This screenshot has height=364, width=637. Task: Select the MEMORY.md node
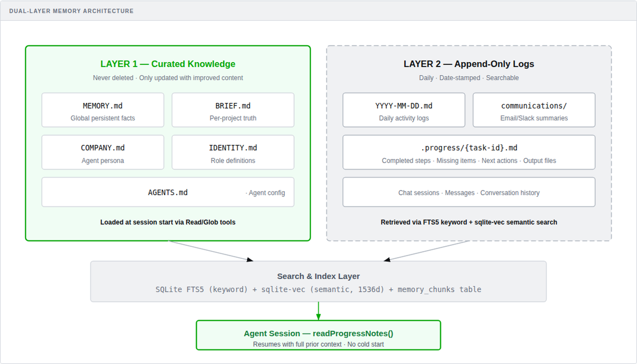pos(103,110)
